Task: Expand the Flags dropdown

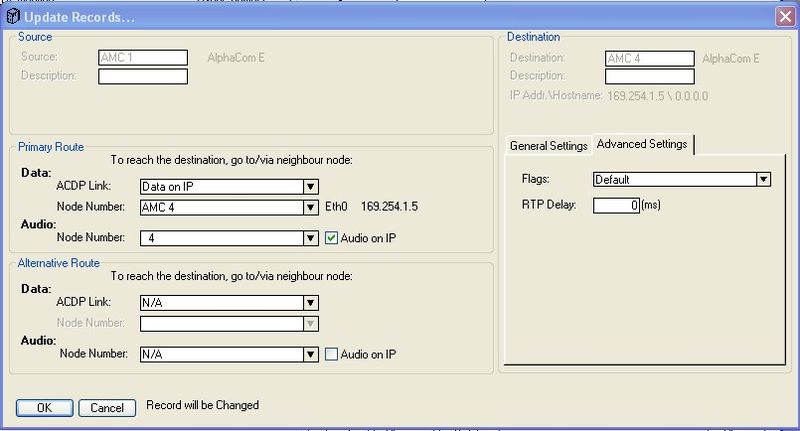Action: coord(763,180)
